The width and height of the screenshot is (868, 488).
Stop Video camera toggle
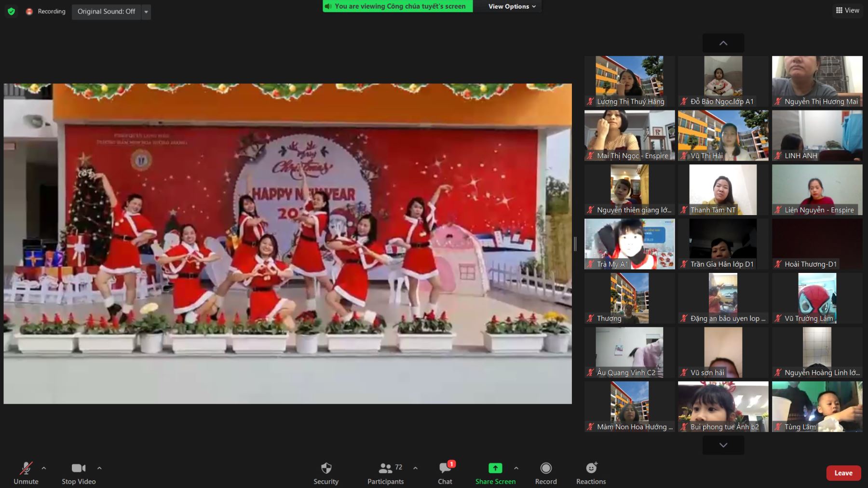pos(79,468)
